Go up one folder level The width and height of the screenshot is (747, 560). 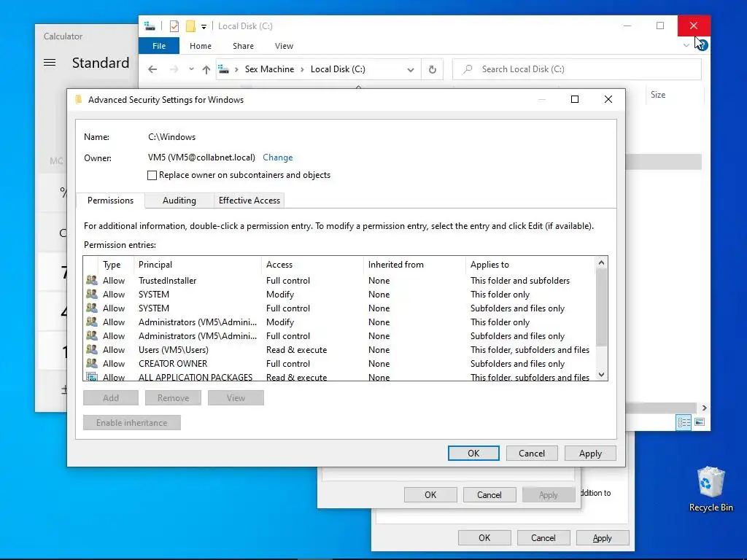pyautogui.click(x=206, y=69)
